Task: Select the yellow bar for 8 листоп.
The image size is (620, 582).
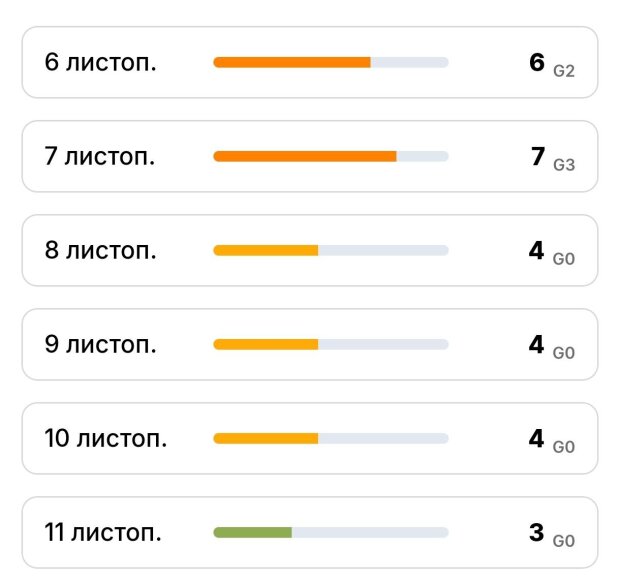Action: click(x=266, y=250)
